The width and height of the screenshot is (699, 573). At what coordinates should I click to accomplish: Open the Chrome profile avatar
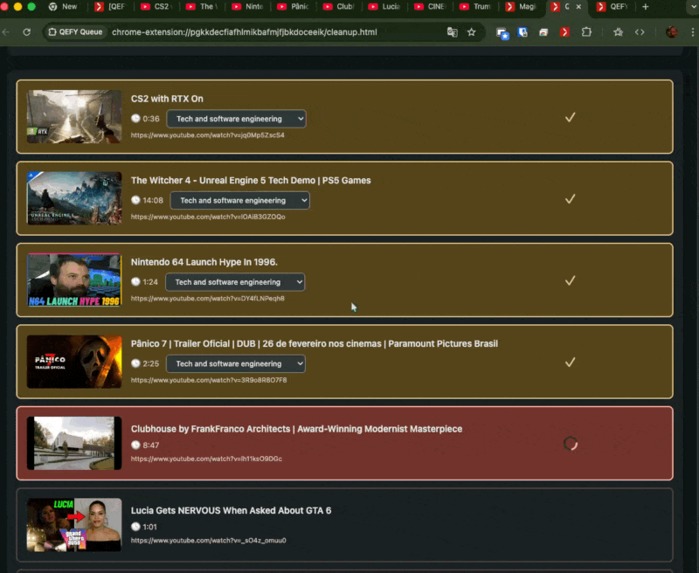pos(672,32)
